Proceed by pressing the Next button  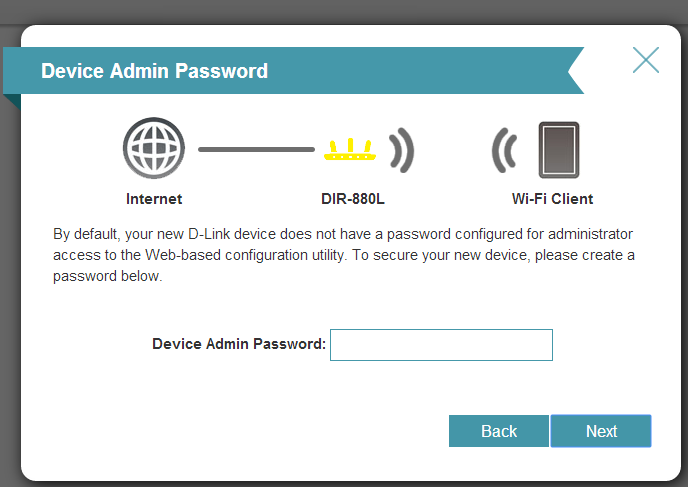(x=601, y=431)
